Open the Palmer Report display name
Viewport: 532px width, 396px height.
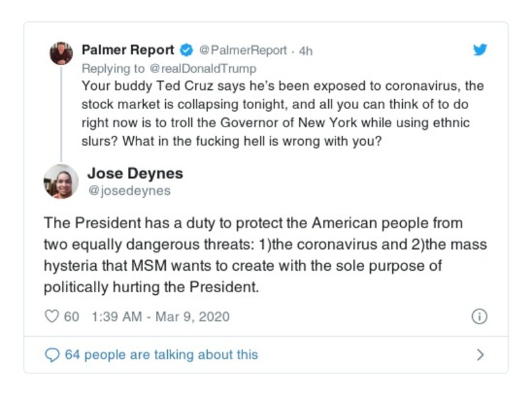128,51
